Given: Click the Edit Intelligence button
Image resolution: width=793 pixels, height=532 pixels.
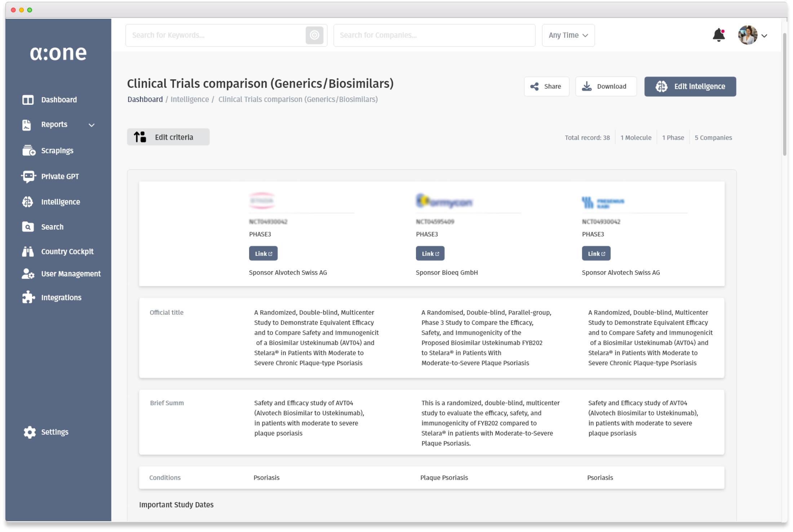Looking at the screenshot, I should coord(690,86).
